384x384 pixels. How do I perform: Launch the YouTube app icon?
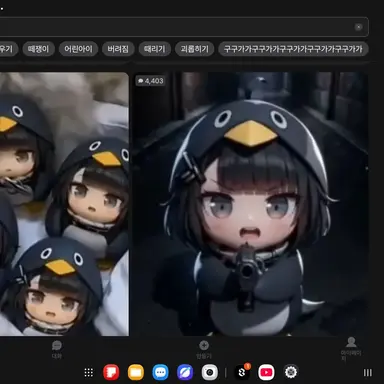[x=266, y=372]
